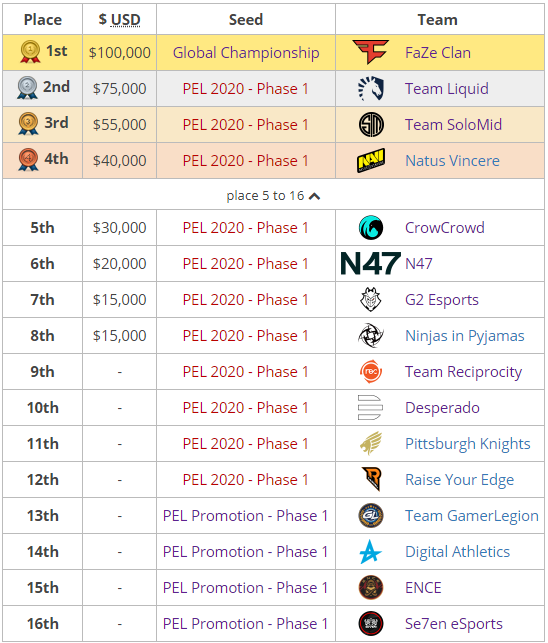
Task: Click the FaZe Clan logo icon
Action: click(371, 52)
